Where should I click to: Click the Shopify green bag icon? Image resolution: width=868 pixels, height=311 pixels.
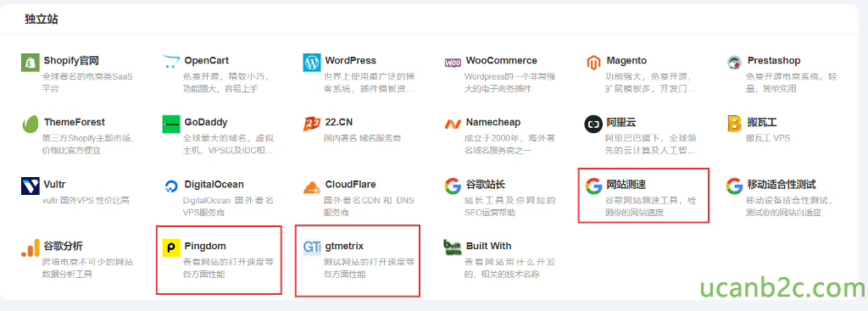pos(30,63)
